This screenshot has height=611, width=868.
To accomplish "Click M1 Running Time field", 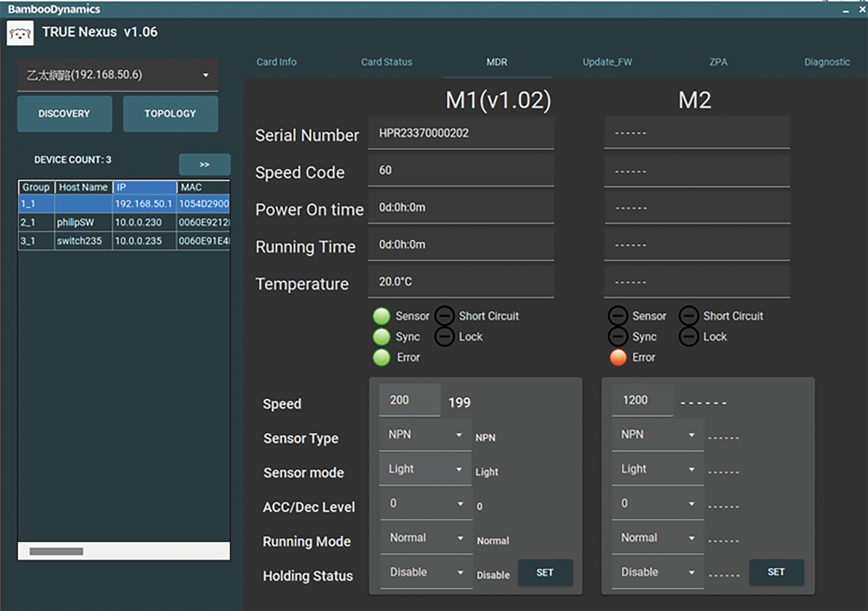I will coord(461,245).
